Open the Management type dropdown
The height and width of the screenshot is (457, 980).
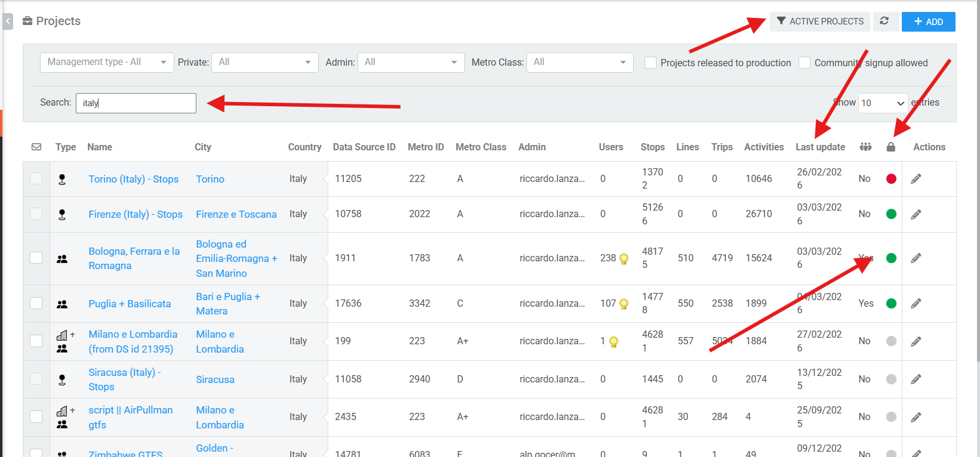click(107, 62)
